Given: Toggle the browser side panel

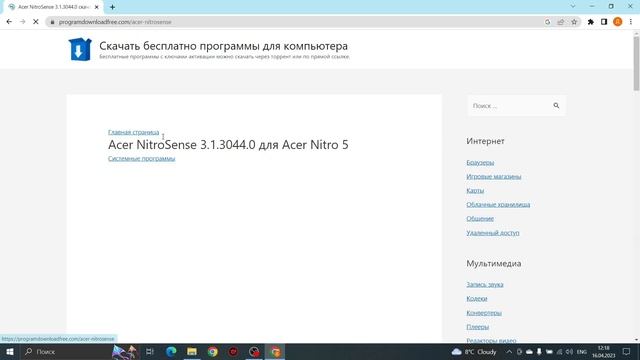Looking at the screenshot, I should 604,22.
